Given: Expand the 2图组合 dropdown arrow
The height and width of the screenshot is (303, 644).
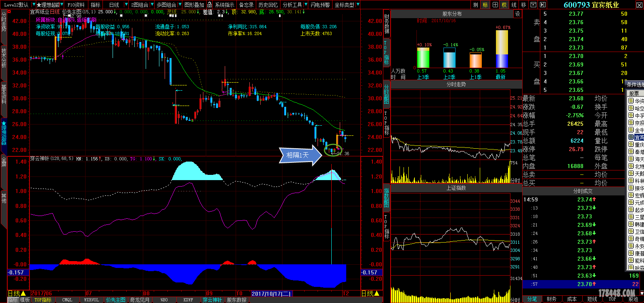Looking at the screenshot, I should (152, 5).
